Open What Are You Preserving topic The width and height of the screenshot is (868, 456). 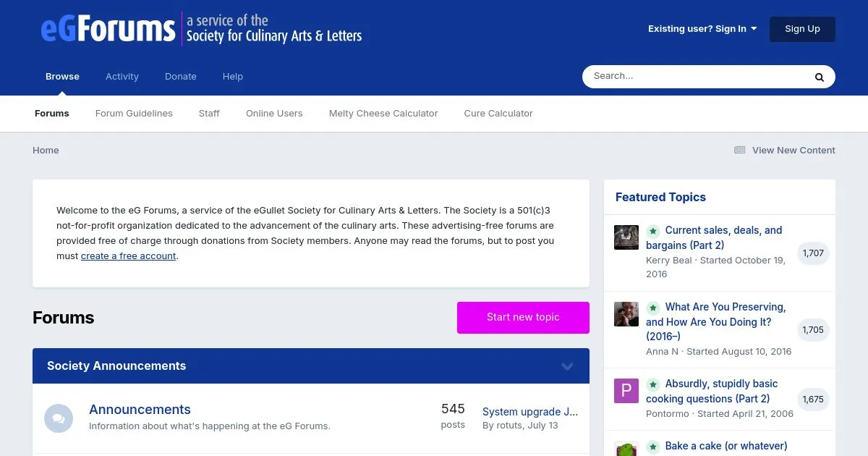point(716,321)
